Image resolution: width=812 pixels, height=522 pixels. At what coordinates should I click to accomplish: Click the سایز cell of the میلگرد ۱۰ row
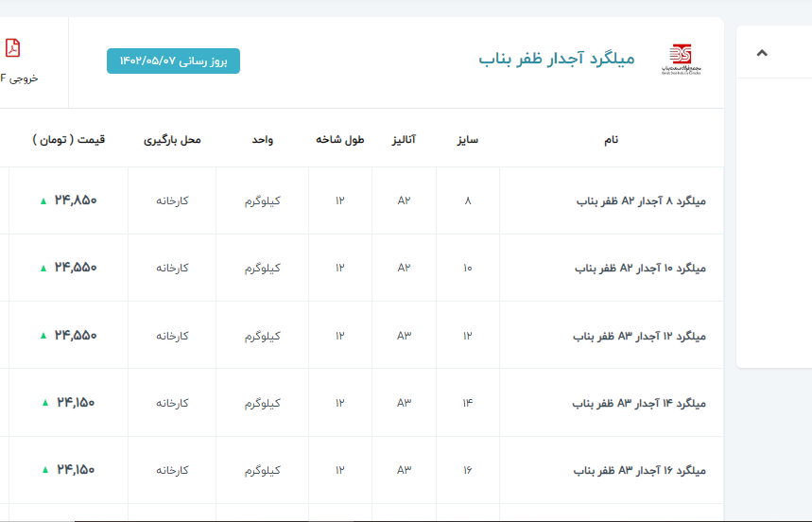[468, 269]
